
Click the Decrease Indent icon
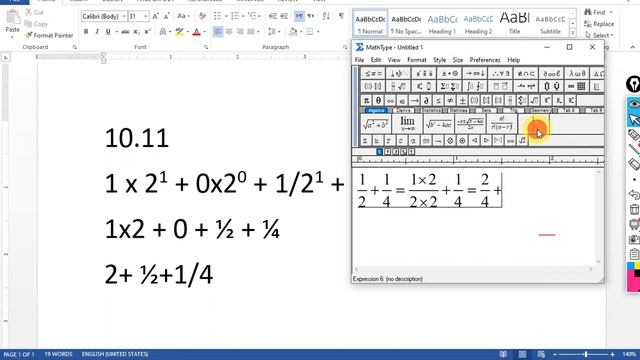[273, 16]
